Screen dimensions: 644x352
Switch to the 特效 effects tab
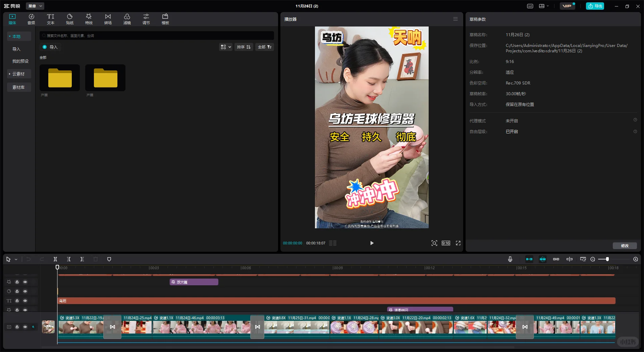89,19
